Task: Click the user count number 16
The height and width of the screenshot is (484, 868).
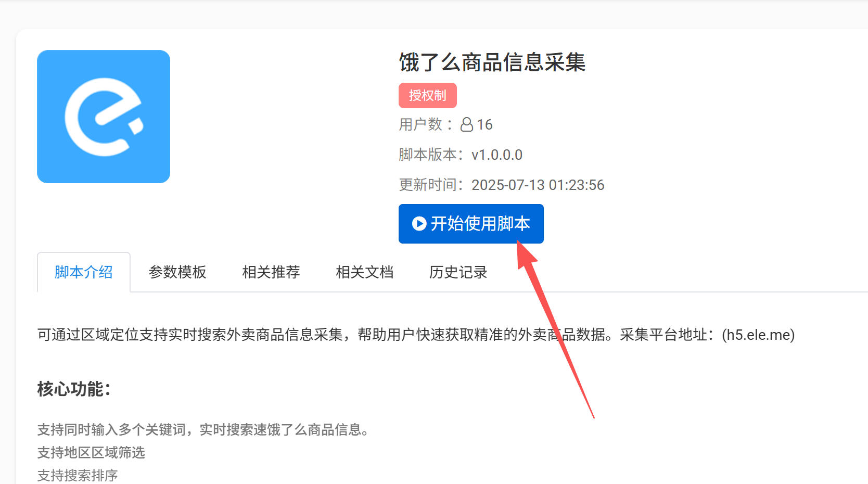Action: pos(484,124)
